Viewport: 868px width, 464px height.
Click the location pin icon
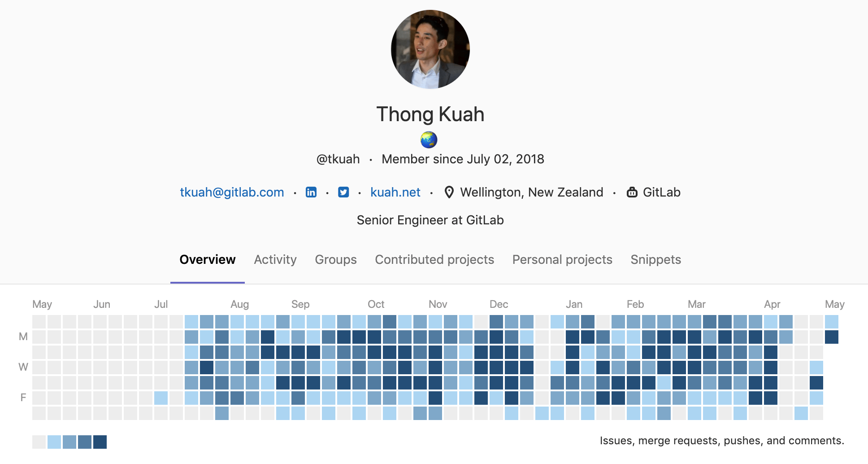[449, 193]
